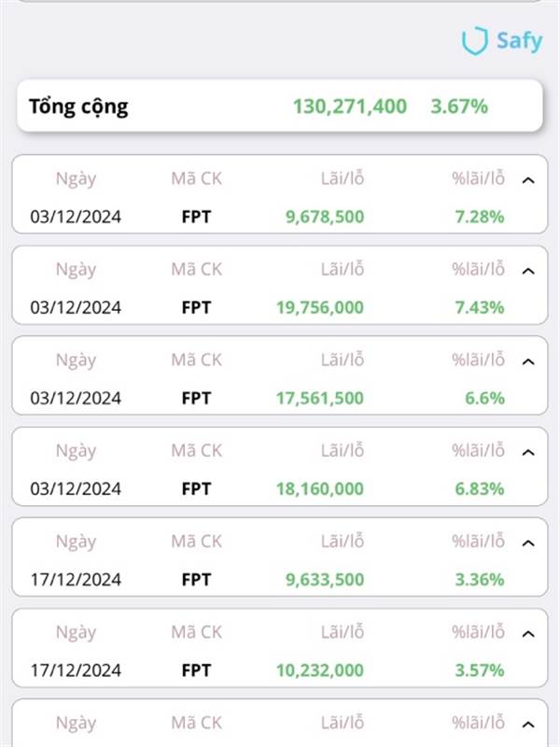Collapse the FPT 10,232,000 entry chevron
560x747 pixels.
click(528, 634)
